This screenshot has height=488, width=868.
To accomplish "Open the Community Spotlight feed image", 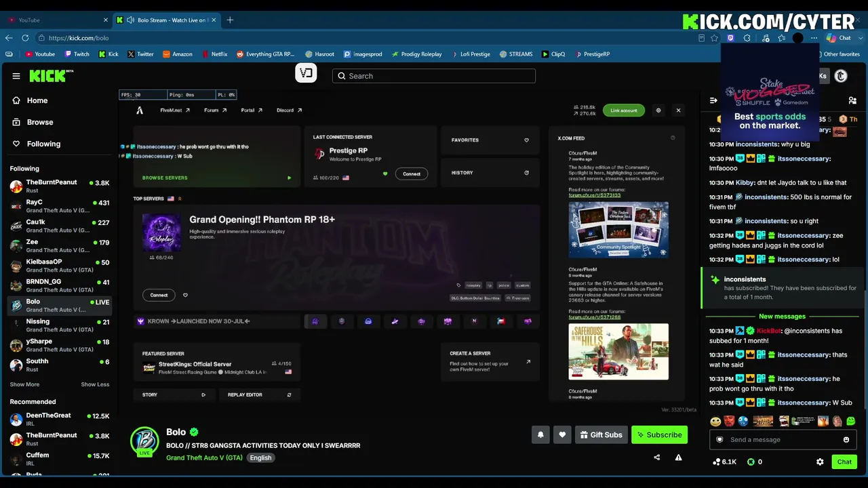I will pyautogui.click(x=618, y=229).
